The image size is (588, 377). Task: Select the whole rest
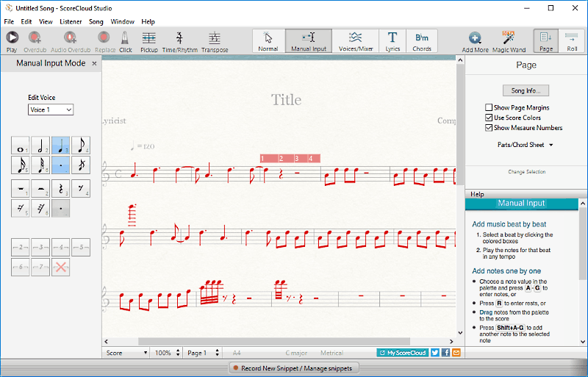coord(21,188)
